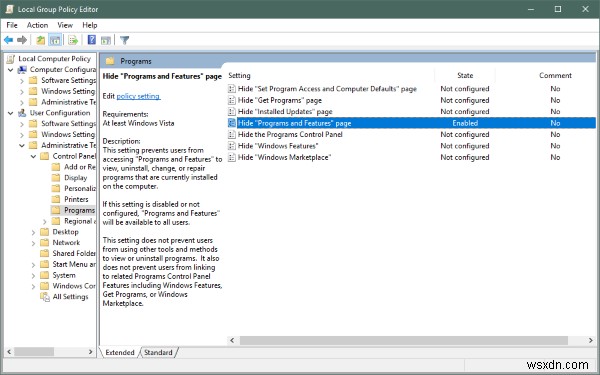Open the Help menu
600x375 pixels.
point(90,25)
